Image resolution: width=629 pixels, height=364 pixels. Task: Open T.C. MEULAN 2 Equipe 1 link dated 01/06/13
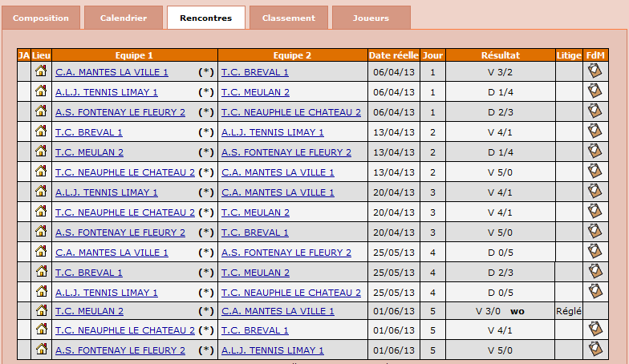[89, 311]
